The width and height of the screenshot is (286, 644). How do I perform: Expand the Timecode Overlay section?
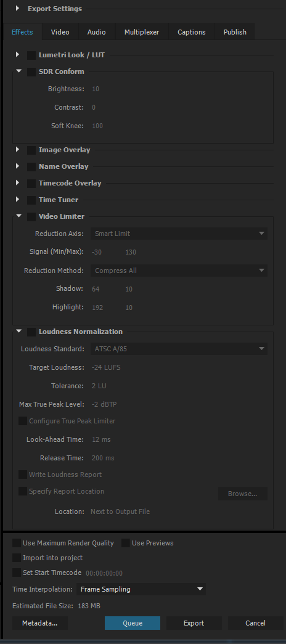pyautogui.click(x=18, y=182)
